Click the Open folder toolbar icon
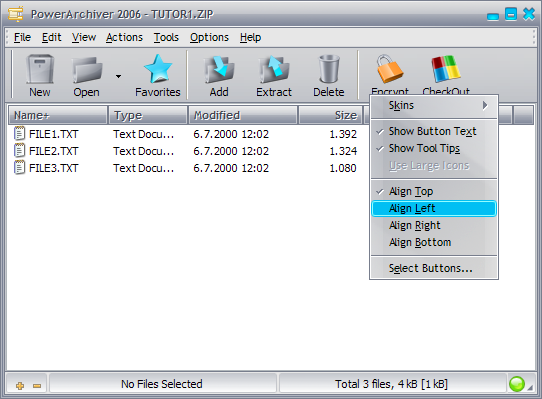Screen dimensions: 542x399 [87, 69]
